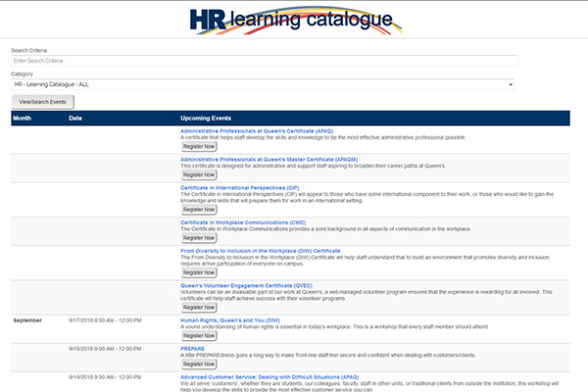Open the PREPARE event link
This screenshot has height=392, width=588.
(192, 348)
